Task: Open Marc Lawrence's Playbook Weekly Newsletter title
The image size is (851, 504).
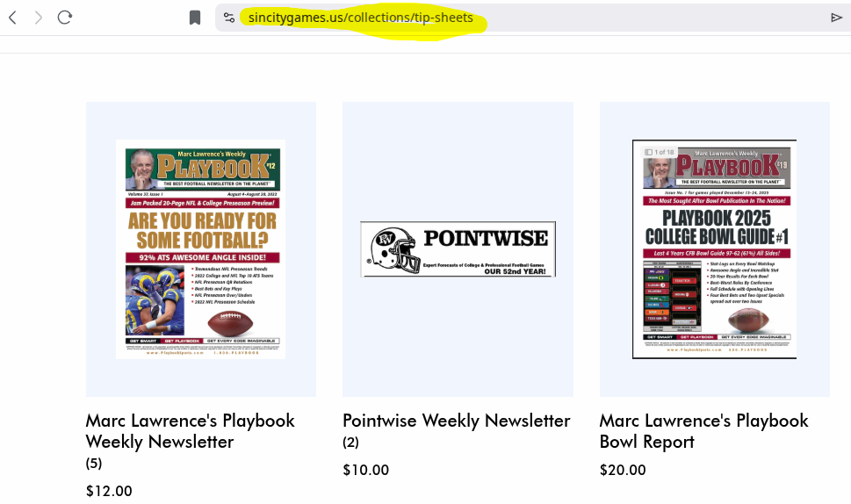Action: pyautogui.click(x=190, y=430)
